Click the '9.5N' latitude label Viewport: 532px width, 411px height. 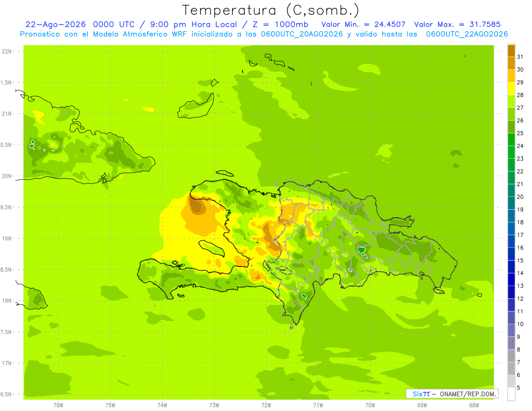tap(6, 207)
